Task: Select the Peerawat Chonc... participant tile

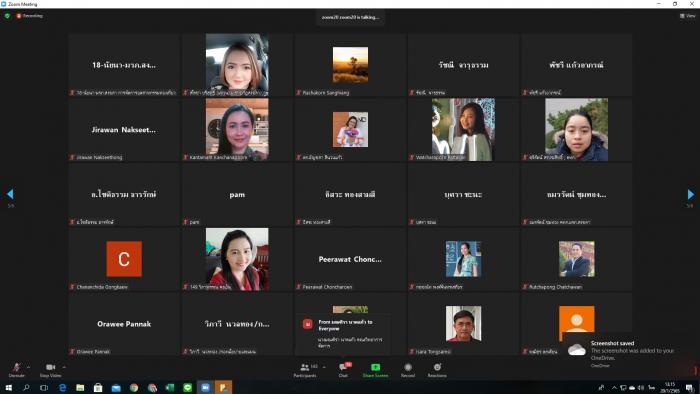Action: [x=350, y=259]
